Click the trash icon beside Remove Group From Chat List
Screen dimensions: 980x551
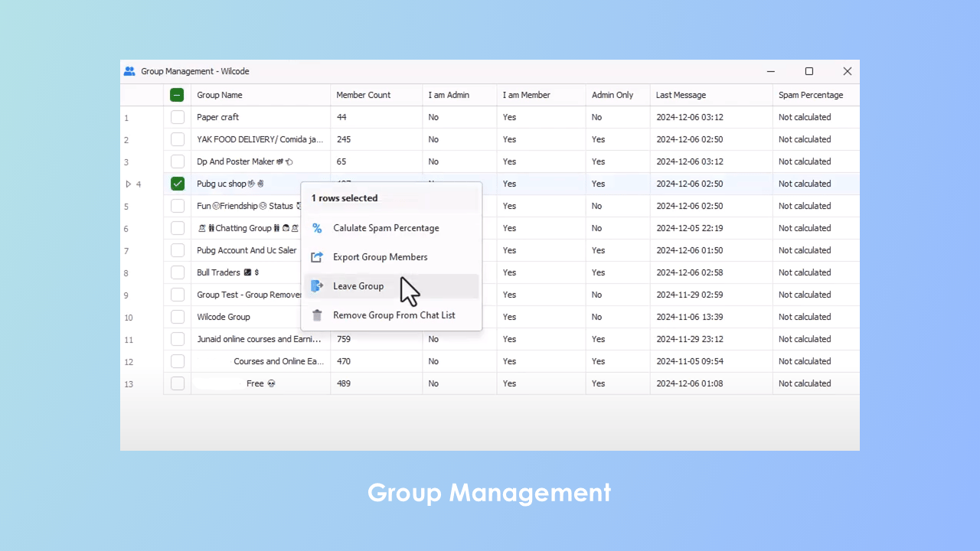317,315
